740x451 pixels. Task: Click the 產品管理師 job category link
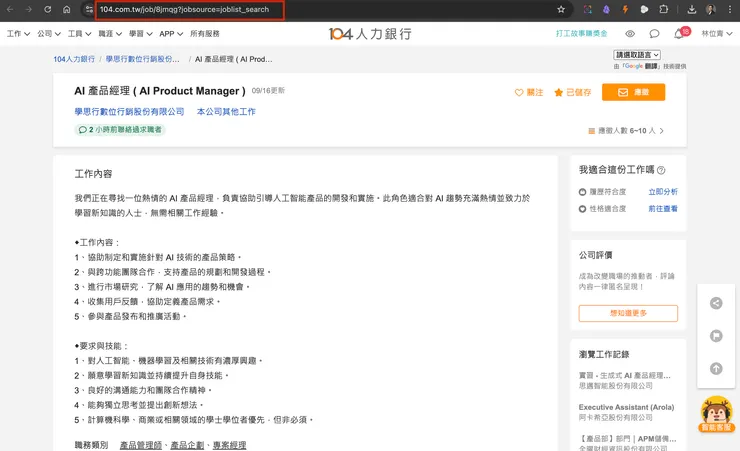tap(141, 445)
